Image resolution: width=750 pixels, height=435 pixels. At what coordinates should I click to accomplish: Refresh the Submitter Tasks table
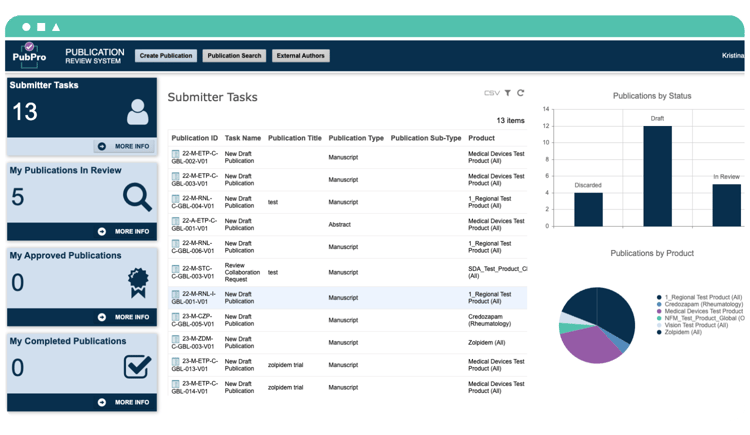pos(521,93)
